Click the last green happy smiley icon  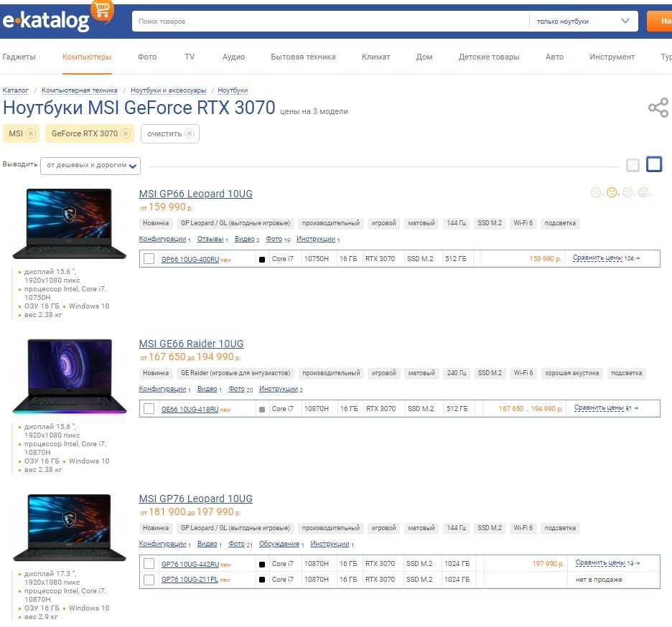point(643,193)
